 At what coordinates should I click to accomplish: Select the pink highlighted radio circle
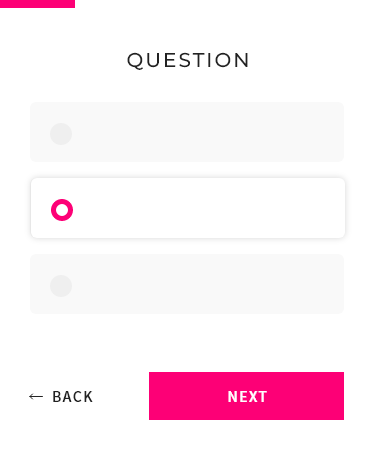point(62,210)
